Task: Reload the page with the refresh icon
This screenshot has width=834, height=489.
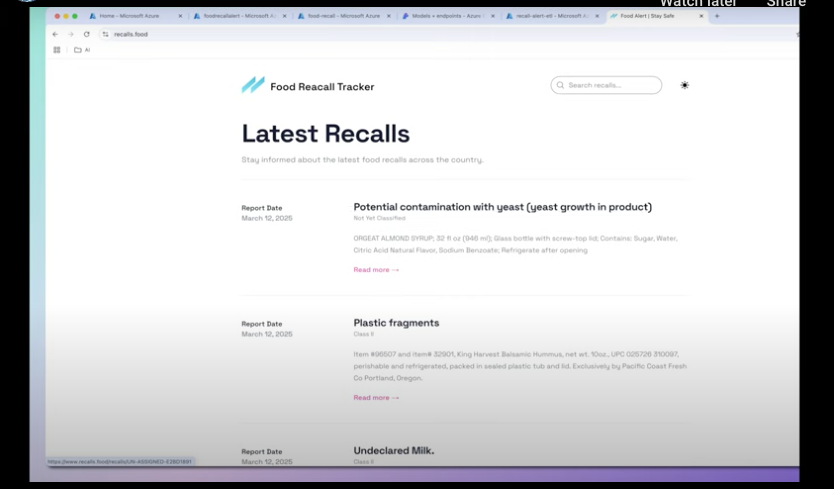Action: [87, 34]
